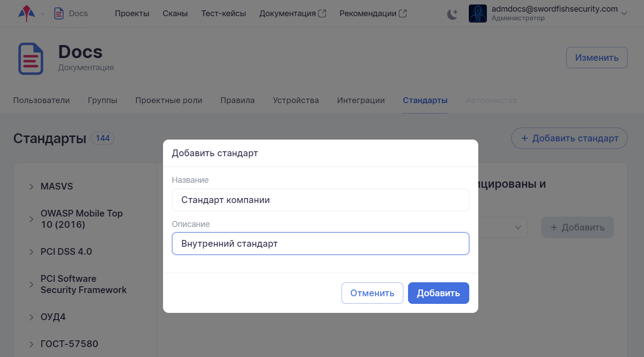The image size is (644, 357).
Task: Click the Изменить button
Action: coord(596,58)
